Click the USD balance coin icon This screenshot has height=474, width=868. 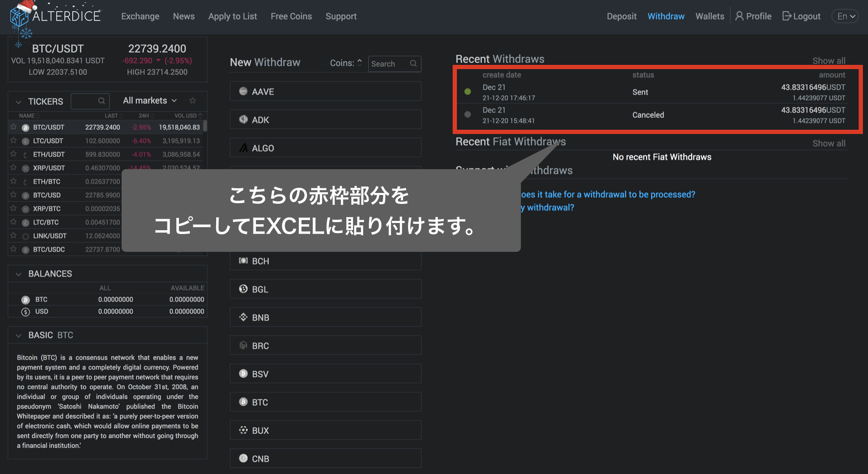point(25,312)
